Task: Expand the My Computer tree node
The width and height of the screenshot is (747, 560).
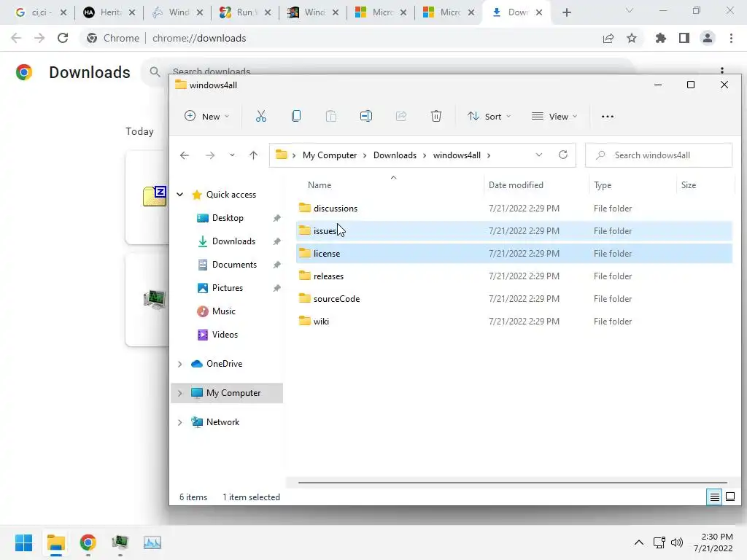Action: 180,393
